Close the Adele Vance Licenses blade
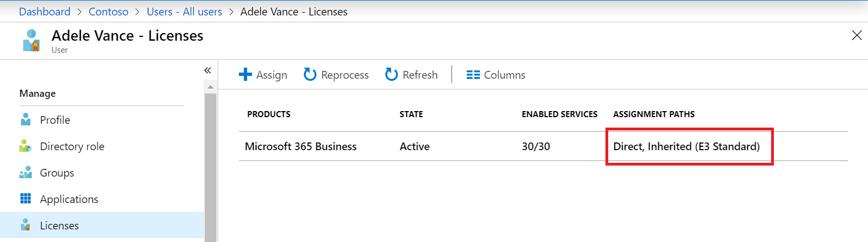The height and width of the screenshot is (242, 868). pos(856,36)
